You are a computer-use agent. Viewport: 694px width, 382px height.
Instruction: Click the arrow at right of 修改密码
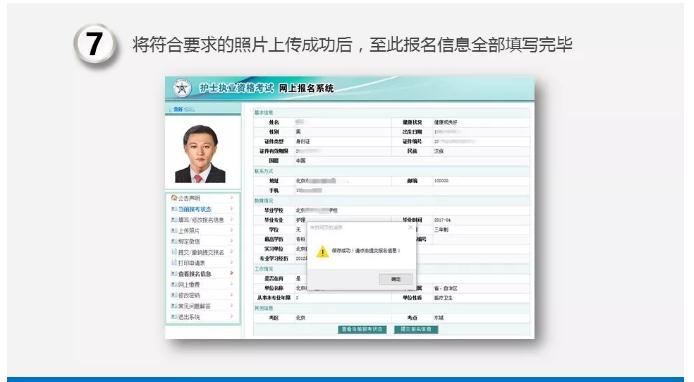(x=231, y=295)
